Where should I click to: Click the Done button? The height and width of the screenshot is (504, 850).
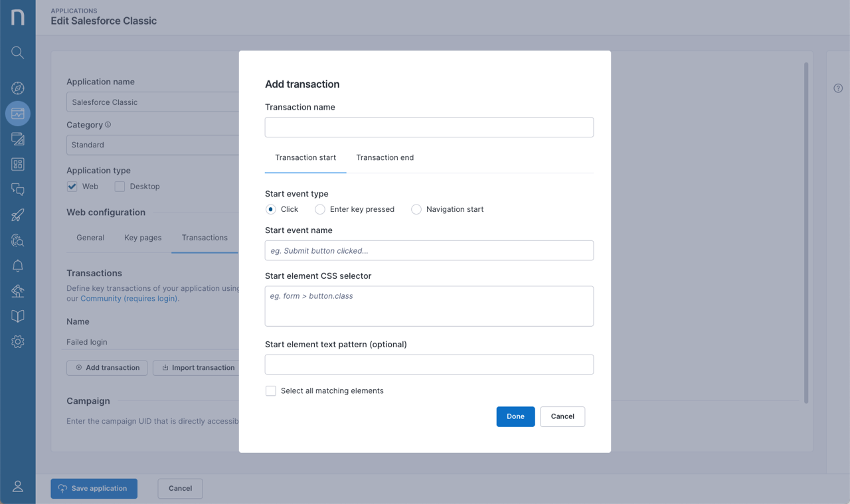(515, 416)
